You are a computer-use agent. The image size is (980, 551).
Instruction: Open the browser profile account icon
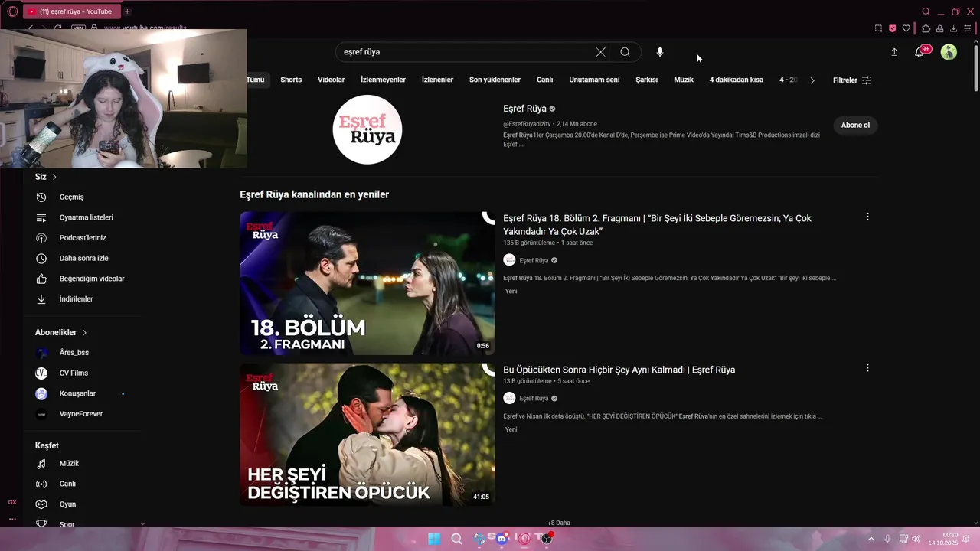(939, 28)
